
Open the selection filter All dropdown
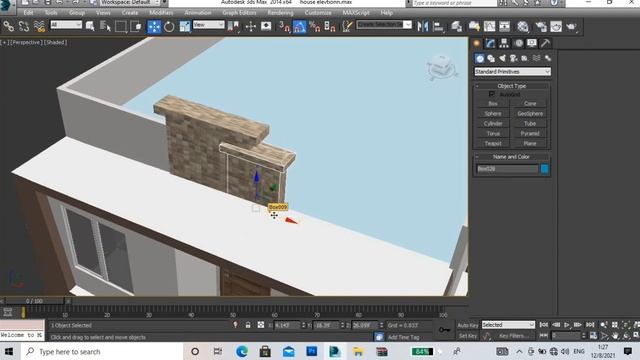[x=66, y=25]
